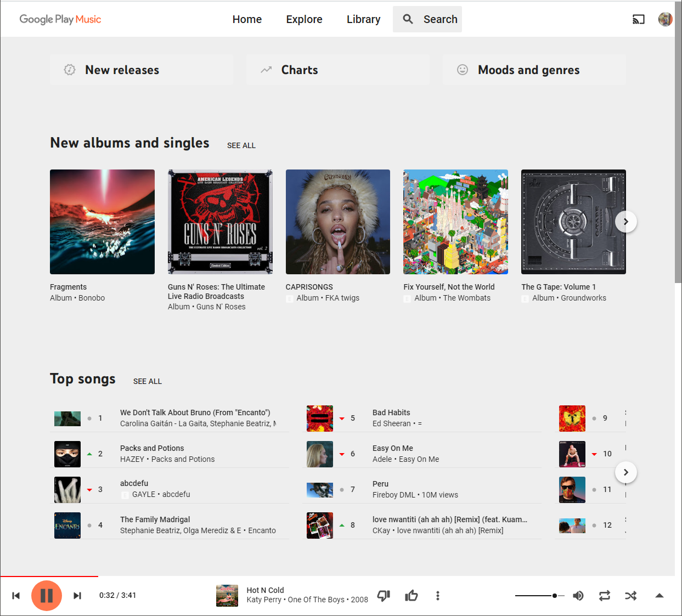Switch to the Explore tab

pos(304,19)
